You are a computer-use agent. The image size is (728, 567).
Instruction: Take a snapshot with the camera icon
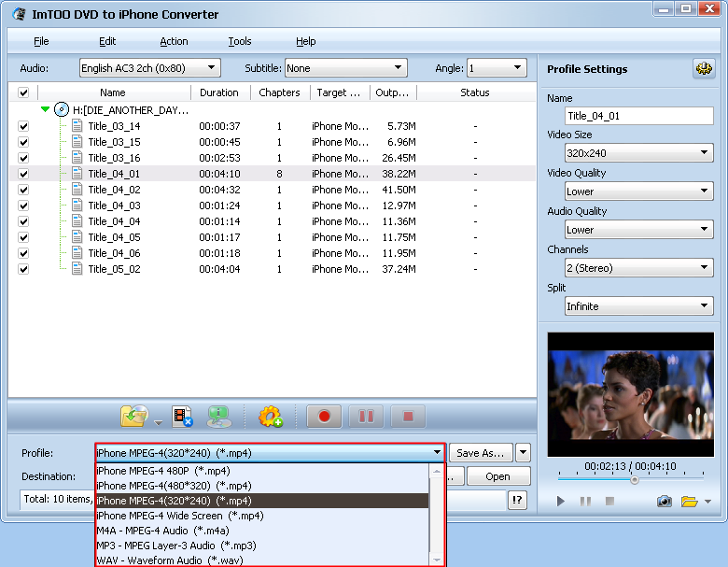pos(665,501)
